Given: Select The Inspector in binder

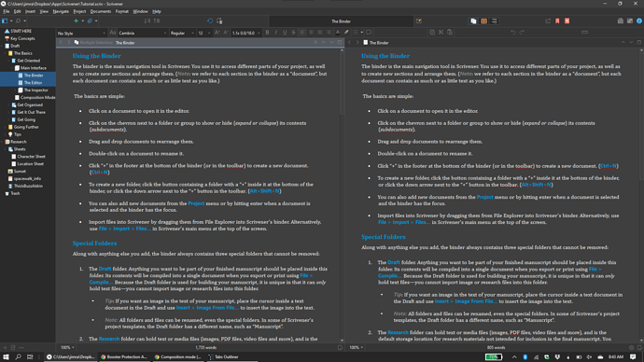Looking at the screenshot, I should click(x=35, y=90).
